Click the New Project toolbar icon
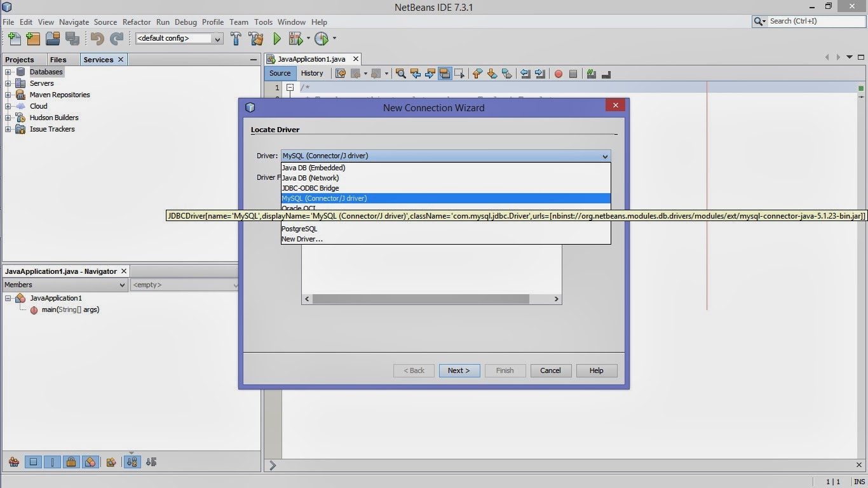This screenshot has height=488, width=868. tap(33, 39)
